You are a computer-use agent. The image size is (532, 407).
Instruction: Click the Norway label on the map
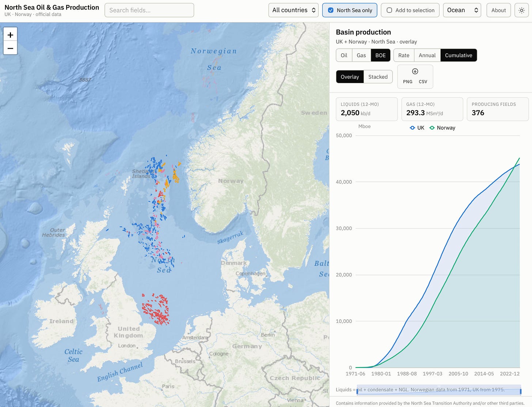pyautogui.click(x=231, y=181)
